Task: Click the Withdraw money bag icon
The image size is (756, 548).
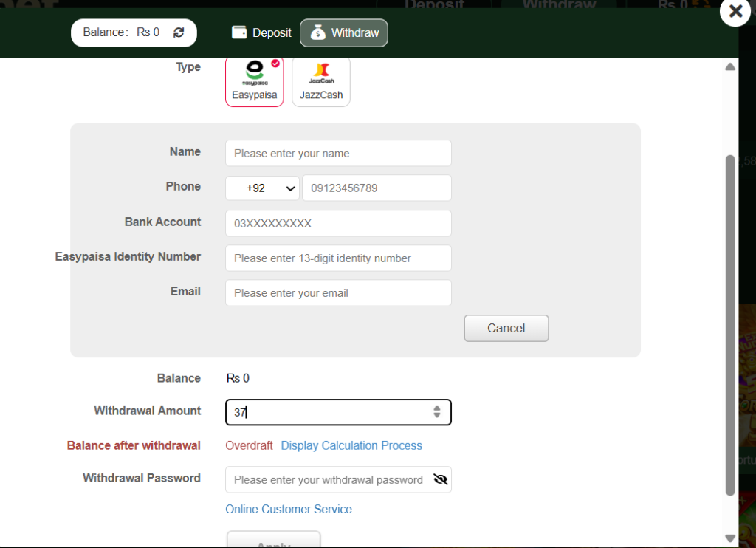Action: 317,32
